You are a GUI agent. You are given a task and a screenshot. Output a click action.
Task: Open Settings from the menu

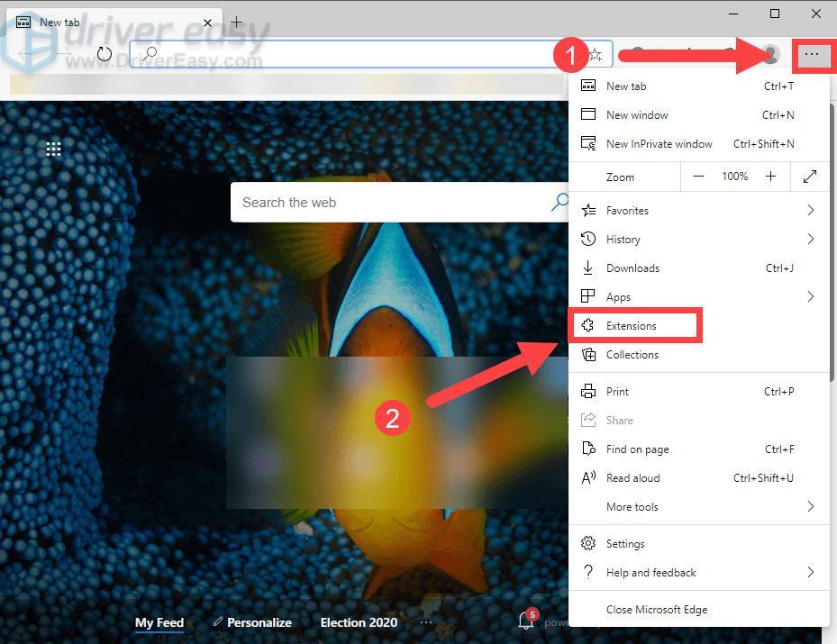pyautogui.click(x=625, y=544)
